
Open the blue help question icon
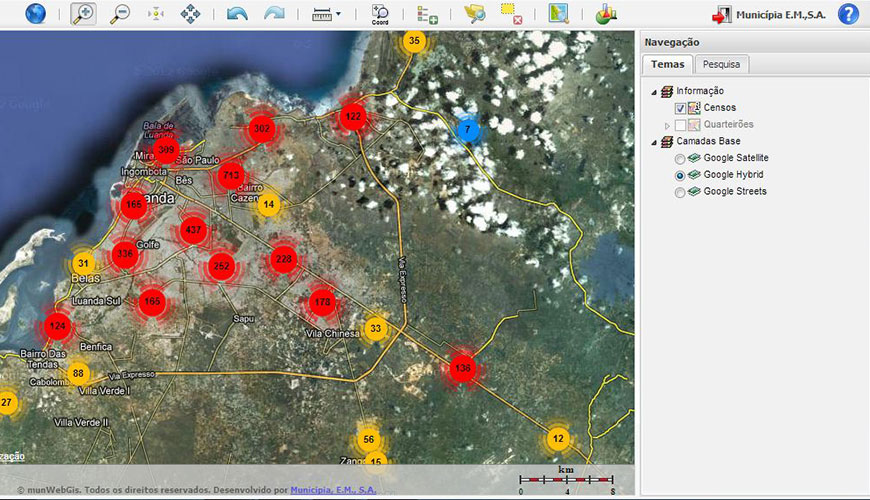[848, 14]
